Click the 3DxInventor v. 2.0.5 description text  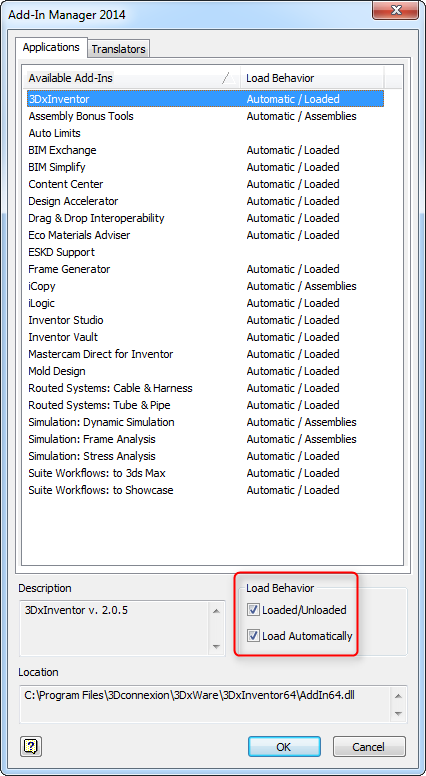point(76,610)
